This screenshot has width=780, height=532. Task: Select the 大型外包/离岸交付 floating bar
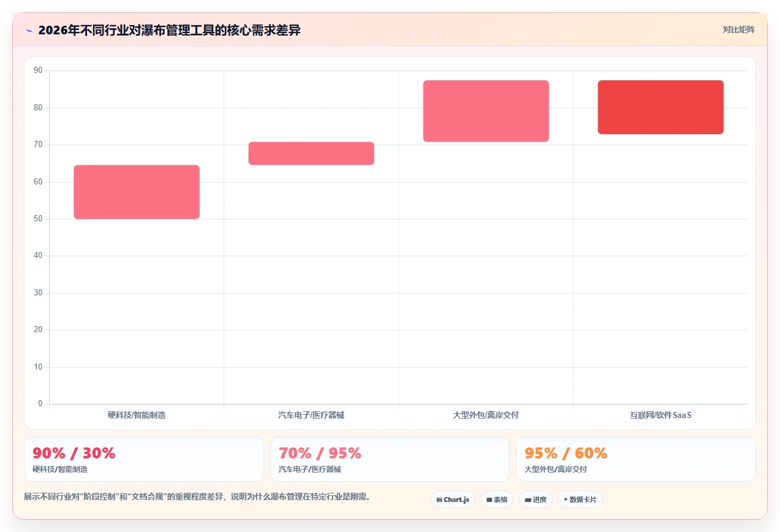(486, 111)
